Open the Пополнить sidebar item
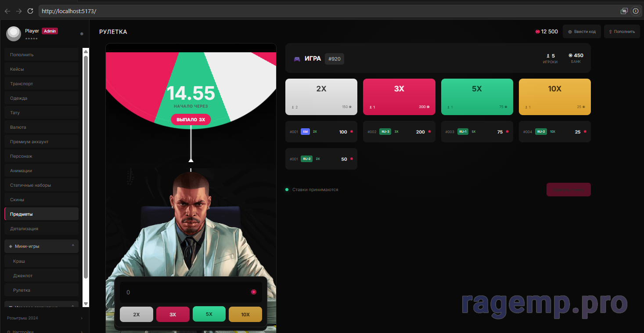644x333 pixels. (41, 55)
